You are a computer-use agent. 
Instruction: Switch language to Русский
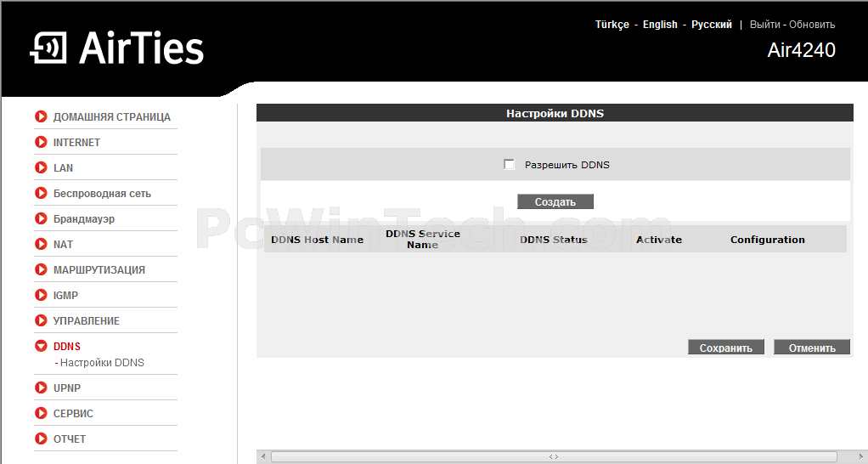pos(712,25)
